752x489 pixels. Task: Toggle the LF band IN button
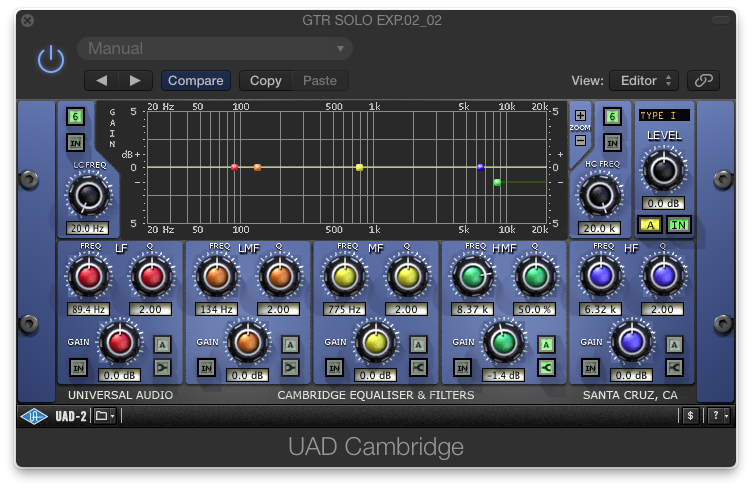pyautogui.click(x=78, y=368)
